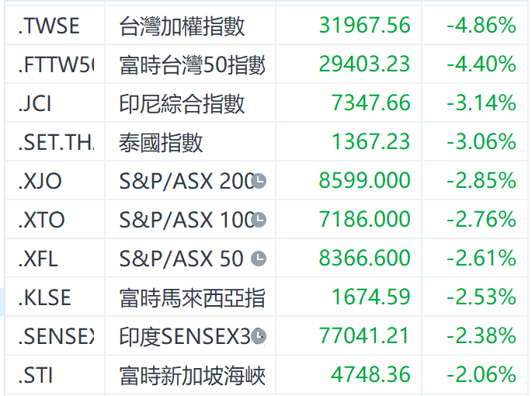The image size is (532, 396).
Task: Click the .KLSE ticker symbol
Action: click(44, 297)
